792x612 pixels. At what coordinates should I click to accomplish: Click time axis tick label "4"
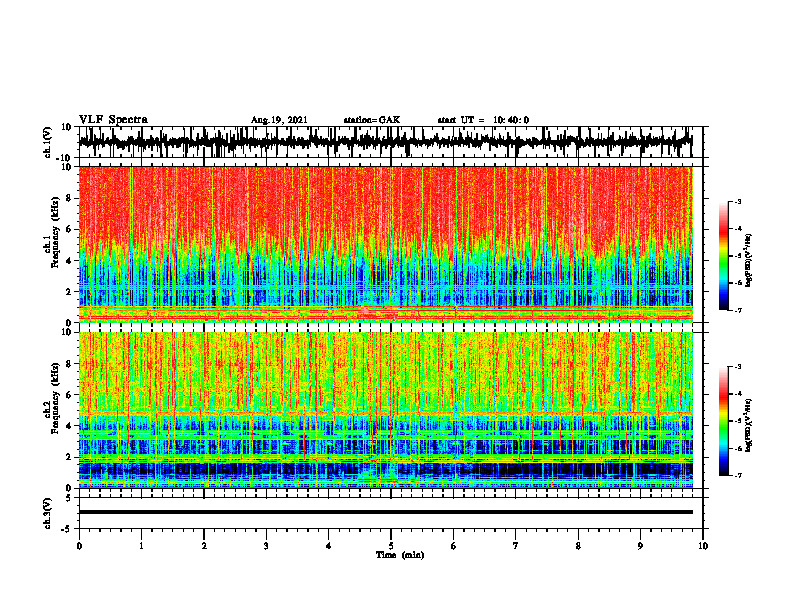[329, 546]
